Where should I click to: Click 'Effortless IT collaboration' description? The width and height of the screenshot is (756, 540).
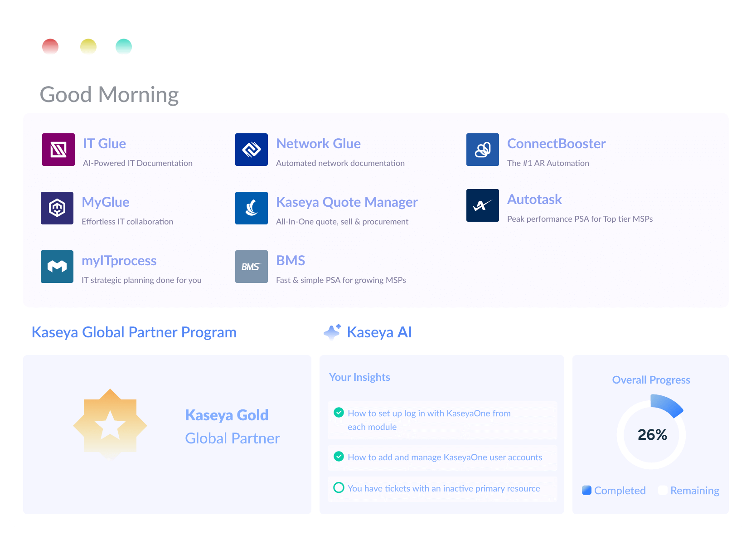(127, 222)
